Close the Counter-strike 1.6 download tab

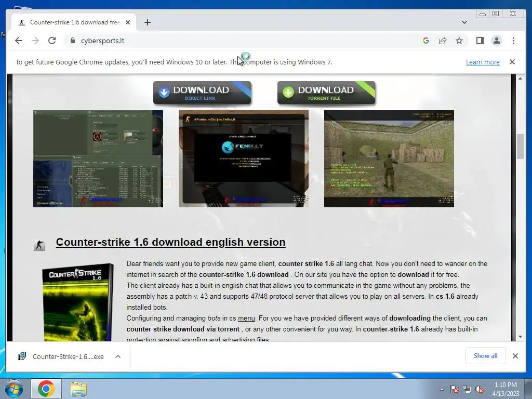[x=128, y=22]
